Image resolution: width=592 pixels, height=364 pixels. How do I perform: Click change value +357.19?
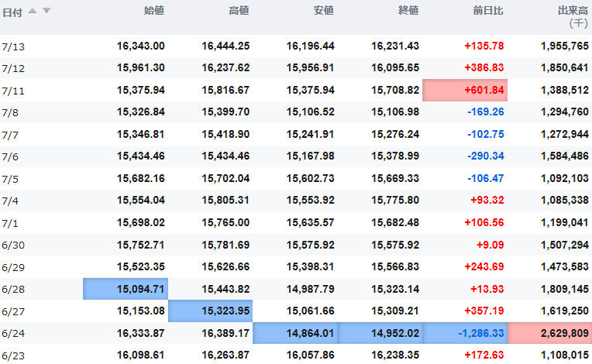[484, 311]
